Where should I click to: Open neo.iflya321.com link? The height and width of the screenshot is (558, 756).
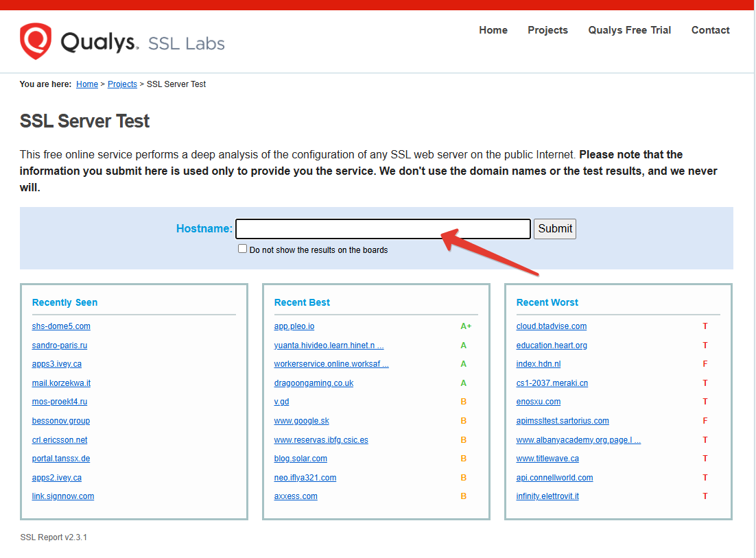305,478
